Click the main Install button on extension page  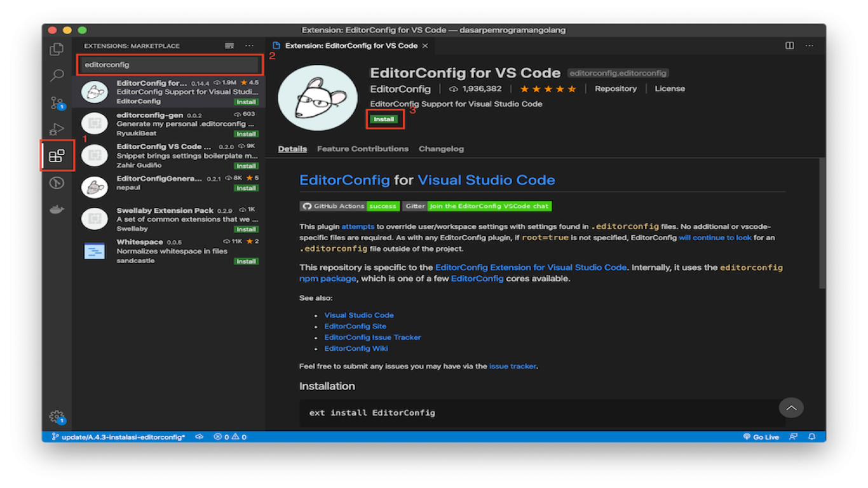point(384,119)
